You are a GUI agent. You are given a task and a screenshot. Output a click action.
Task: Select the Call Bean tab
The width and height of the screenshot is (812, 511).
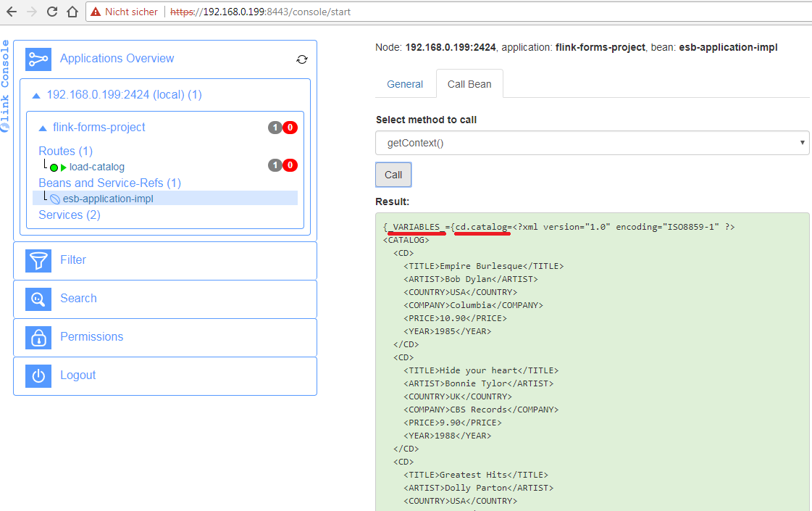click(469, 84)
